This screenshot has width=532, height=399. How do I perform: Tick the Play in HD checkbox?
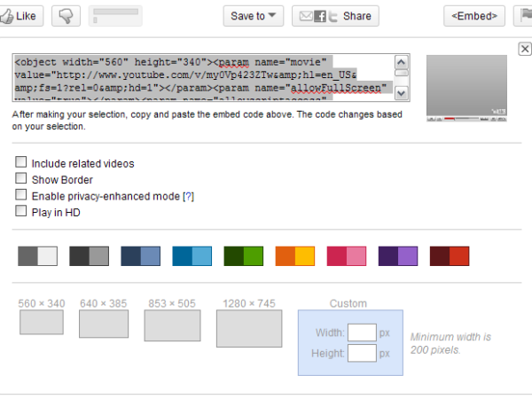(x=20, y=211)
